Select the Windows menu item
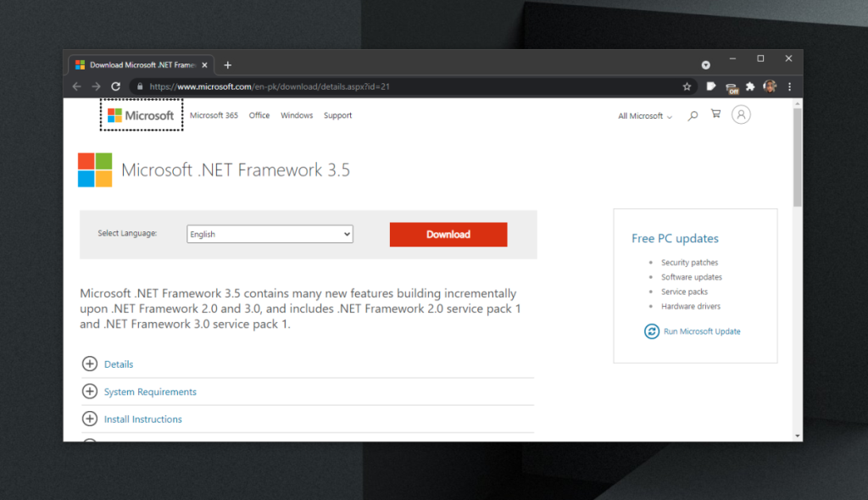 coord(297,115)
